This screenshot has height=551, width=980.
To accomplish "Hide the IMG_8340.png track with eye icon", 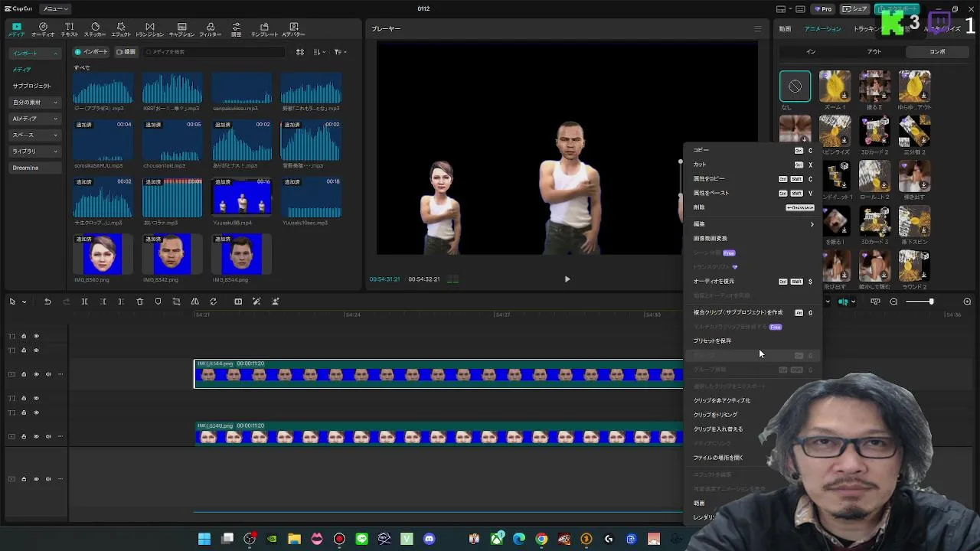I will coord(36,437).
